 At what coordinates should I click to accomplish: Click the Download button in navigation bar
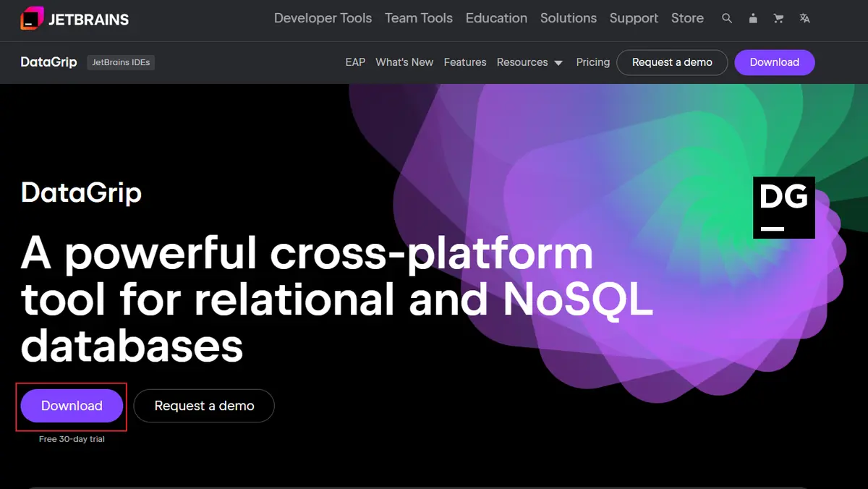click(x=775, y=62)
